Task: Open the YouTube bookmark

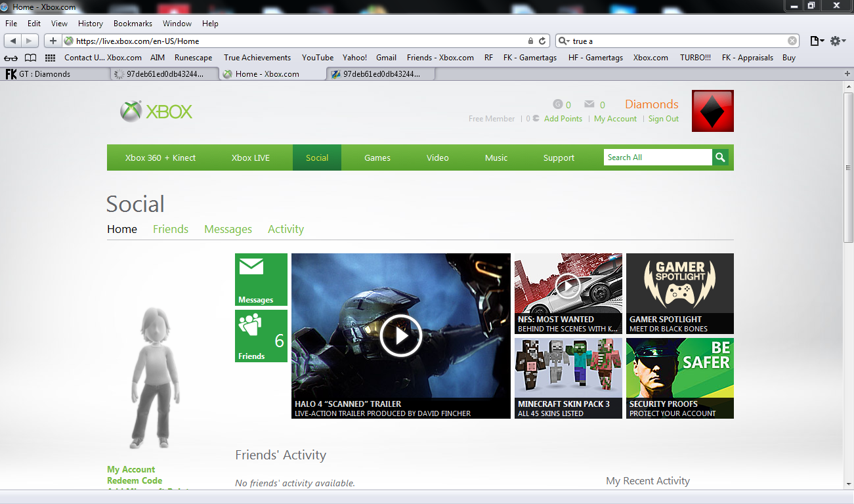Action: (x=318, y=58)
